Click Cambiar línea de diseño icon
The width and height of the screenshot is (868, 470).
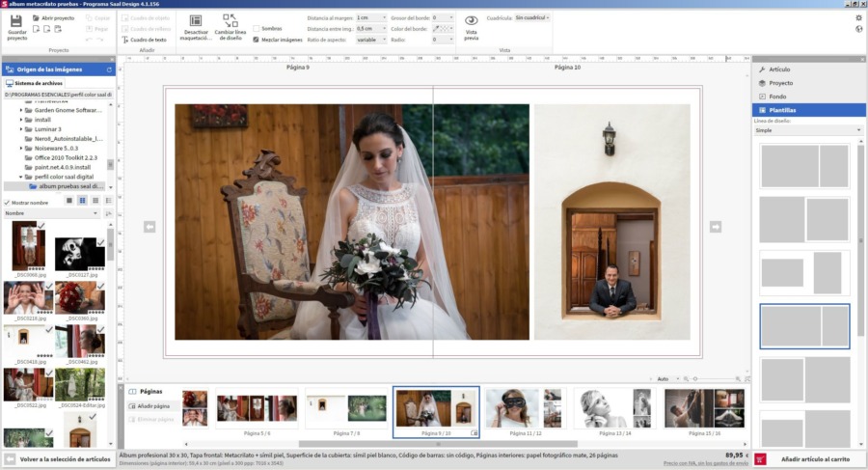click(x=230, y=21)
